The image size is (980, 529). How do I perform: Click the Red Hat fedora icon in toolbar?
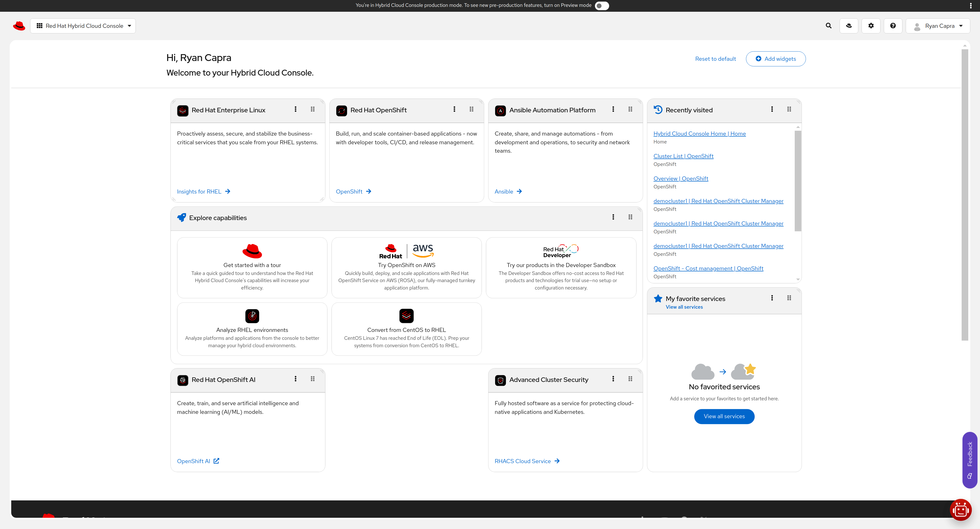(849, 26)
